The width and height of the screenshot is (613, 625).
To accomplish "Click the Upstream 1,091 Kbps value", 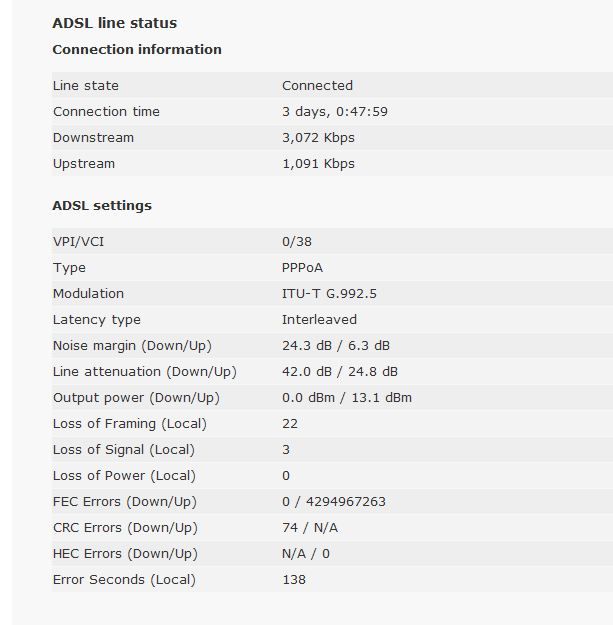I will [x=318, y=164].
